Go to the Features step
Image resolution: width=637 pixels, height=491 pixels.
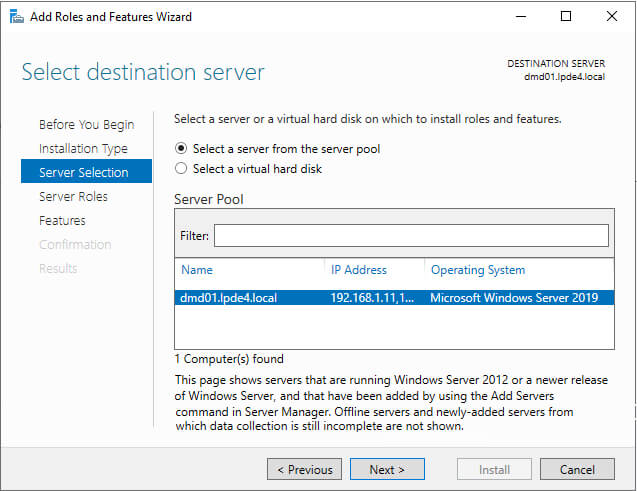pos(62,221)
